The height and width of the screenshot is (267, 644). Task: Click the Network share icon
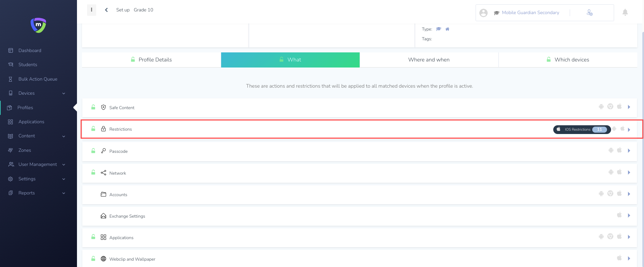pos(104,173)
